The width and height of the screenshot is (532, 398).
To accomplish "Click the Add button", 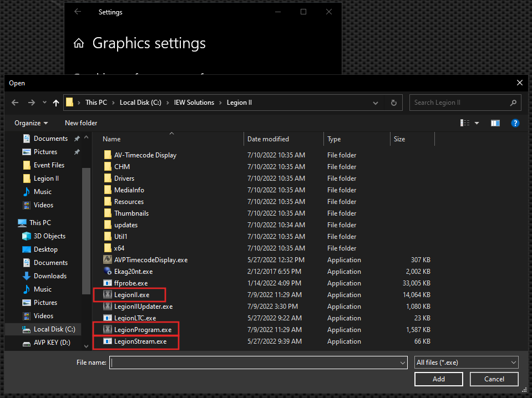I will click(x=438, y=379).
